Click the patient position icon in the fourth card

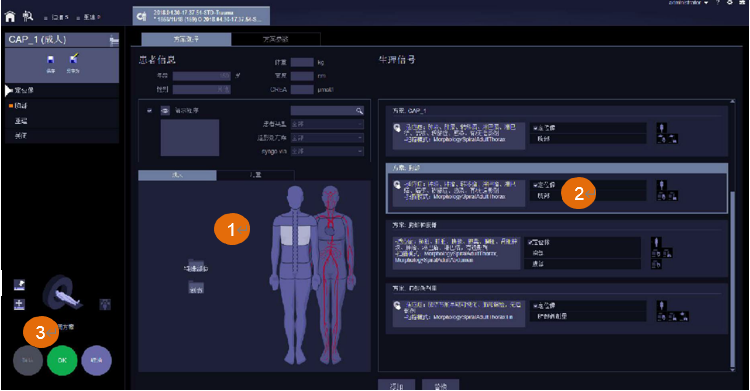pos(662,305)
